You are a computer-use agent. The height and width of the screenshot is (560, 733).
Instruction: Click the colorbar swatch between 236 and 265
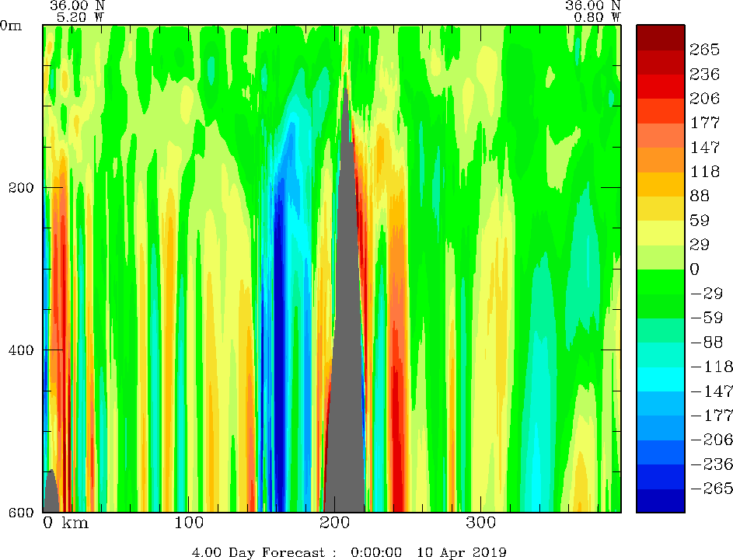click(x=661, y=63)
